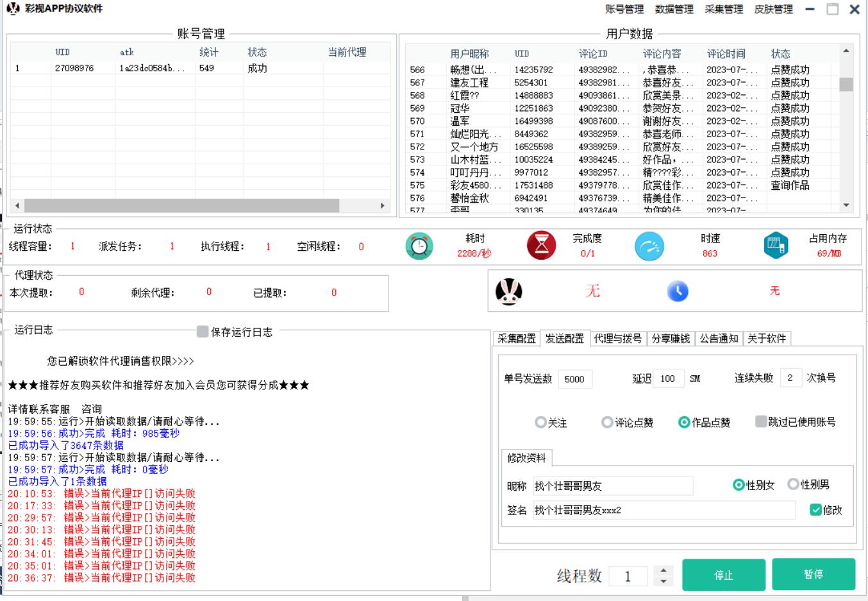Click the memory usage chip icon
This screenshot has width=868, height=601.
[776, 246]
